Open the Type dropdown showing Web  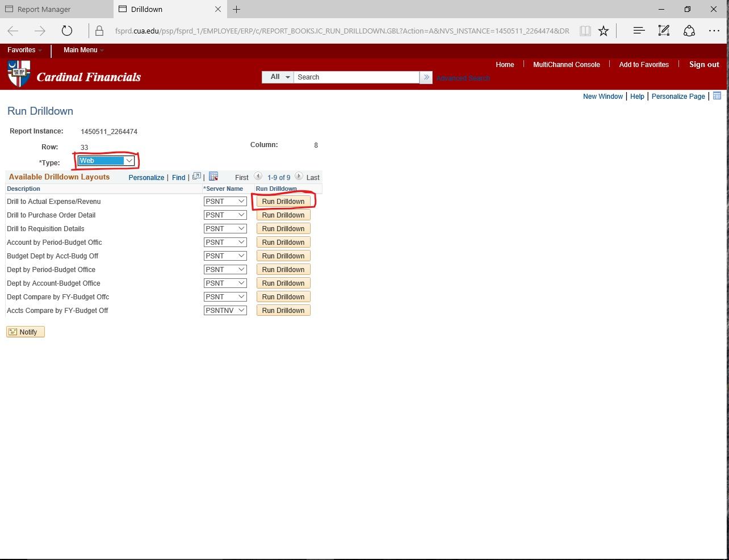coord(106,161)
